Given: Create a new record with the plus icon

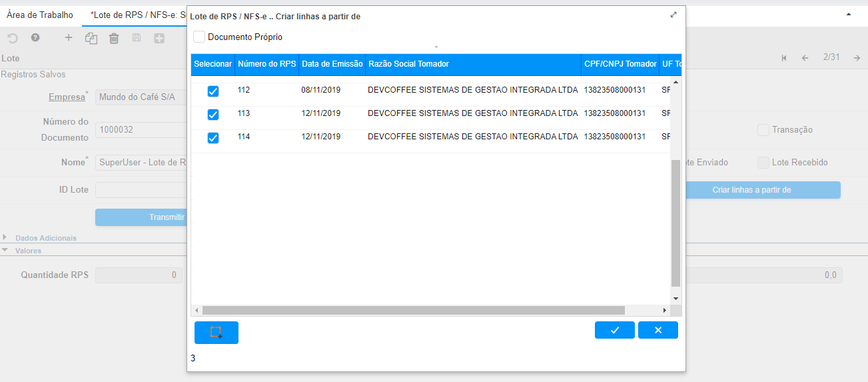Looking at the screenshot, I should (68, 39).
